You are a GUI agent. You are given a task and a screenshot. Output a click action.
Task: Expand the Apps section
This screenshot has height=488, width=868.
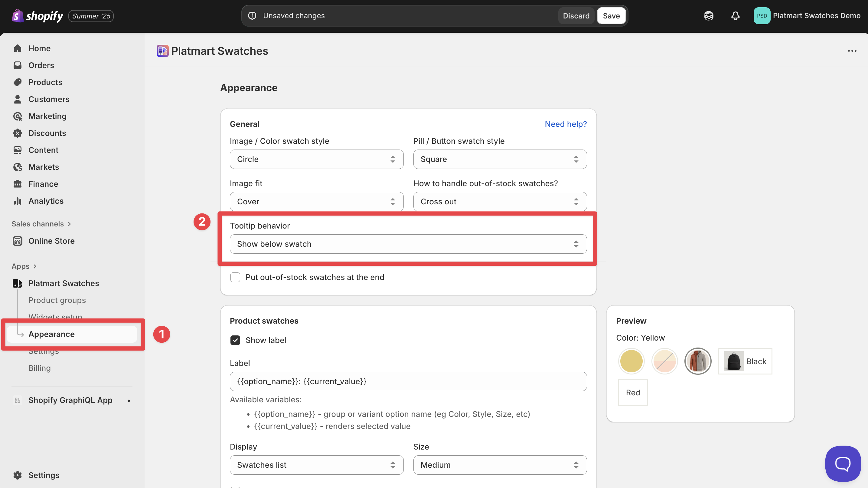(24, 266)
